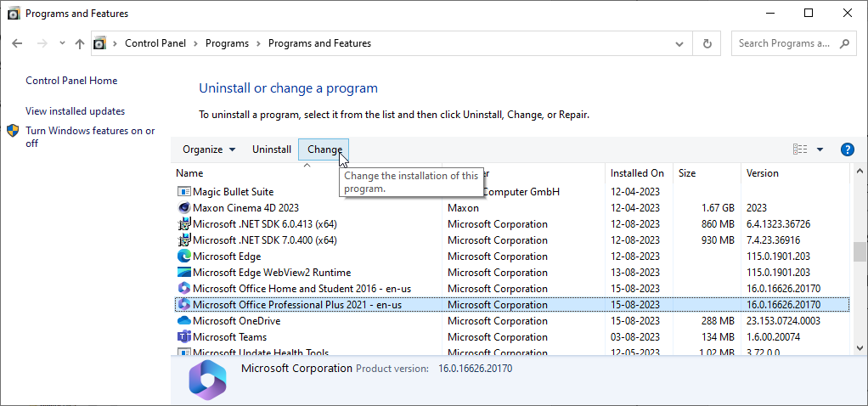Select Maxon Cinema 4D 2023 entry
868x406 pixels.
click(x=245, y=208)
